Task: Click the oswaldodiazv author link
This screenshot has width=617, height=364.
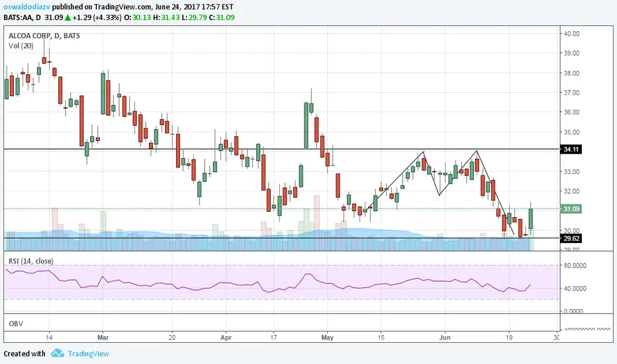Action: click(x=26, y=7)
